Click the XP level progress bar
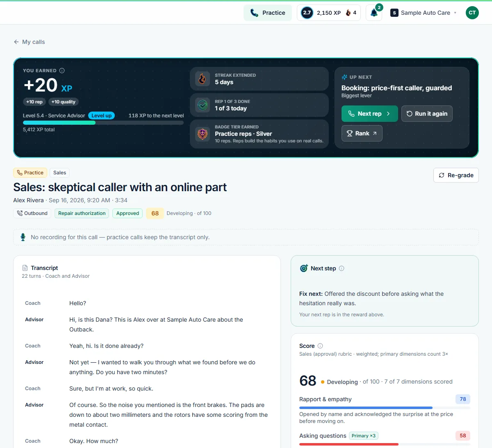 pyautogui.click(x=103, y=123)
